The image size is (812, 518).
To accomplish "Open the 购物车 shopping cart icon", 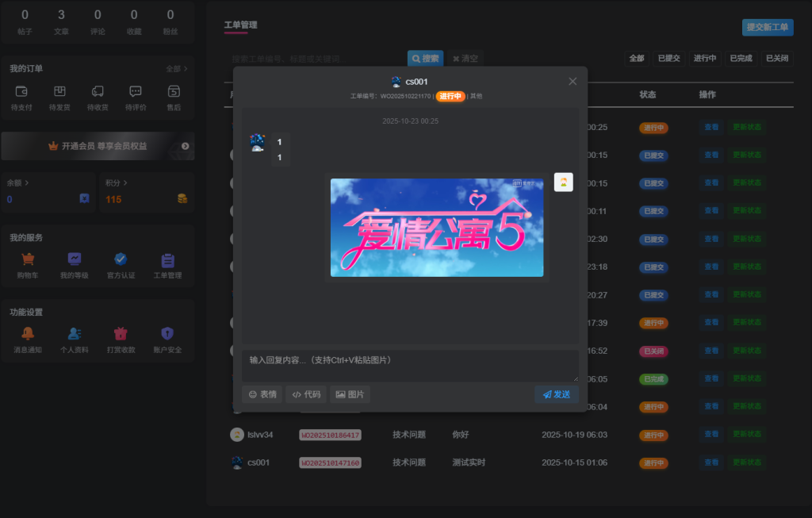I will point(28,259).
